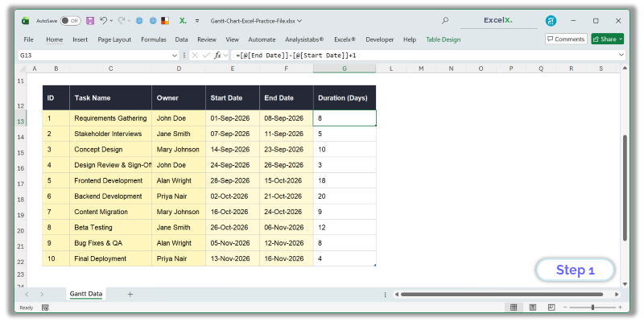Screen dimensions: 644x322
Task: Click the Gantt Data sheet tab
Action: 86,294
